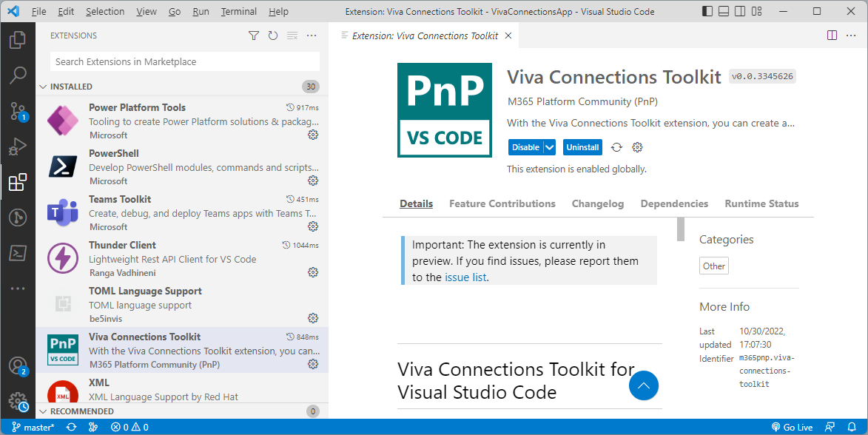The height and width of the screenshot is (435, 868).
Task: Open the Search view in activity bar
Action: point(18,75)
